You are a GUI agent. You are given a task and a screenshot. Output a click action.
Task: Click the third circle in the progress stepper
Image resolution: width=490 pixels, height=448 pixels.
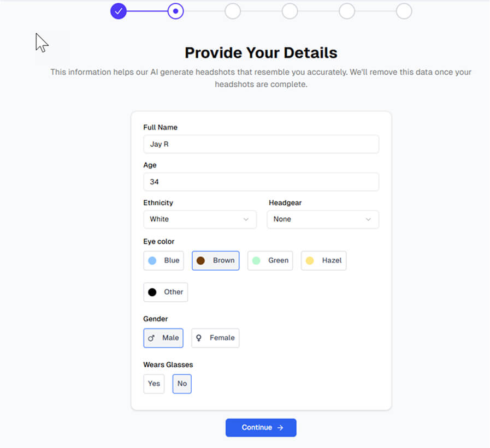coord(233,11)
